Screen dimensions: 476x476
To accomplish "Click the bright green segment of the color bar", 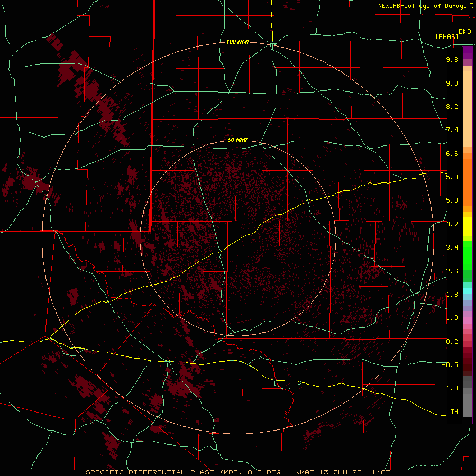I will point(467,256).
